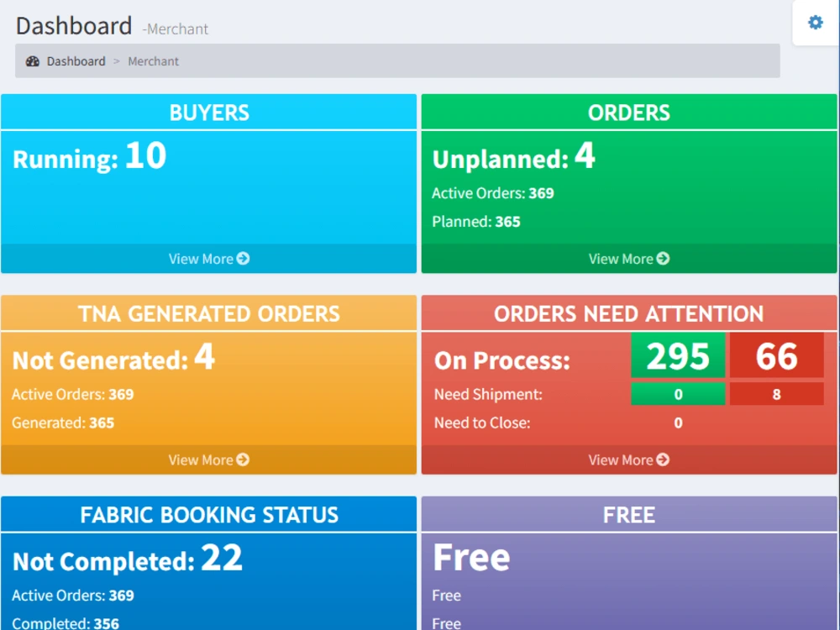Open the dashboard settings gear icon

(814, 23)
